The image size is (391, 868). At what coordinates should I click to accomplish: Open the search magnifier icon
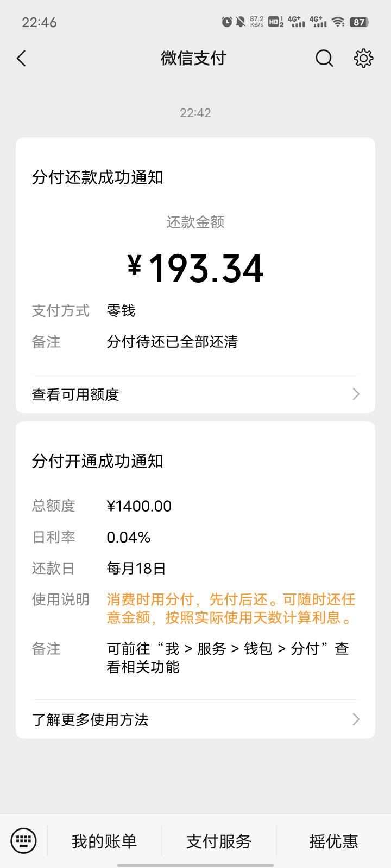point(324,58)
